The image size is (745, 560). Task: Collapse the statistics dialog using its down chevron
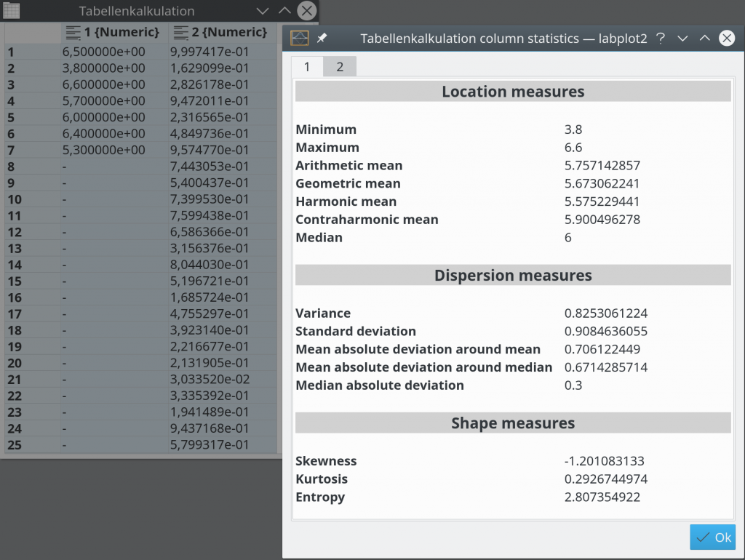pyautogui.click(x=682, y=38)
